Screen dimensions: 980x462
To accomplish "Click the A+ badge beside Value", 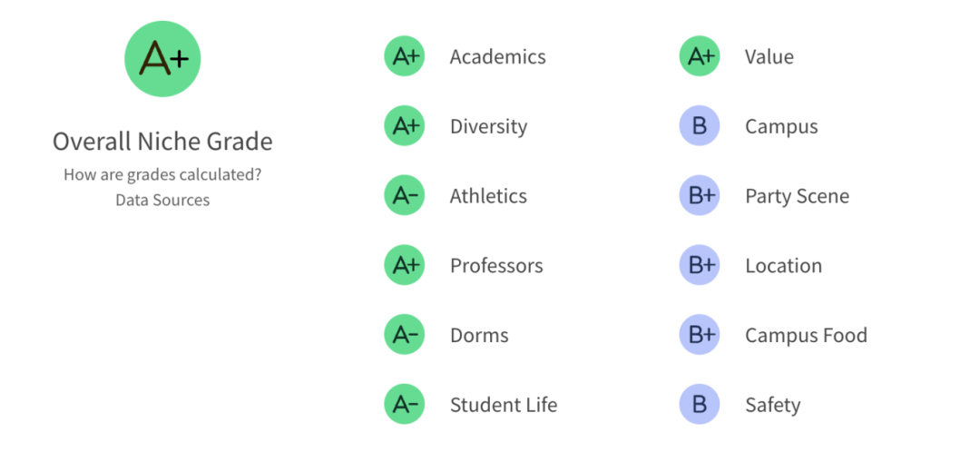I will pos(700,56).
